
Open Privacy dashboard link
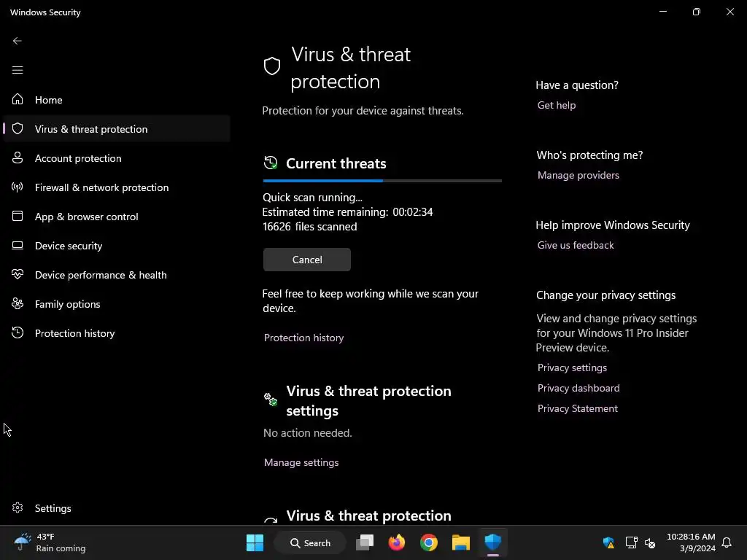point(578,388)
